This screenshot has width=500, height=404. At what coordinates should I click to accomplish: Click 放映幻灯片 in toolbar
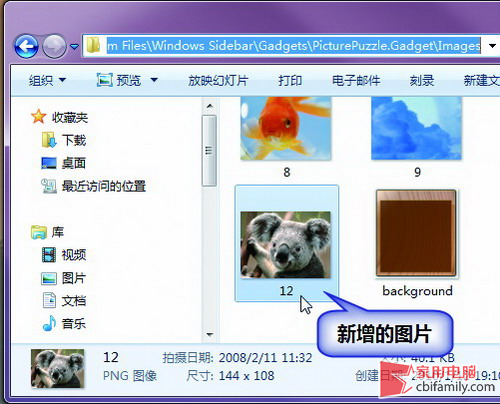point(218,80)
